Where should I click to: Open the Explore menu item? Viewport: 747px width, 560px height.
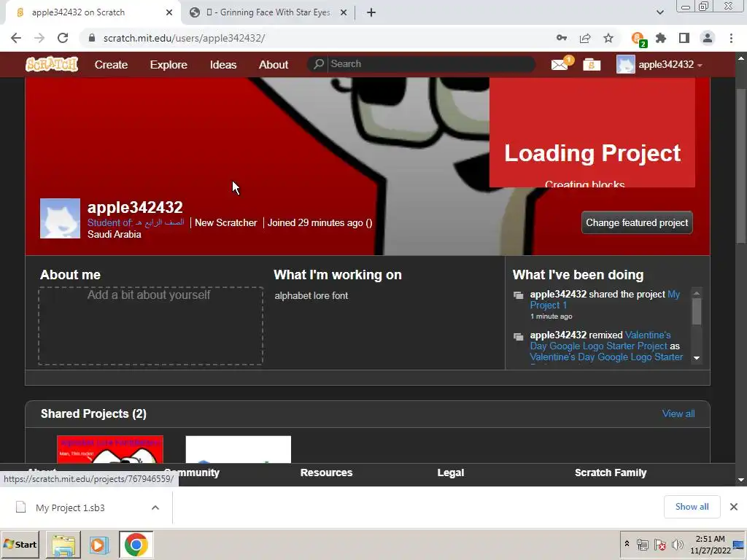(169, 64)
